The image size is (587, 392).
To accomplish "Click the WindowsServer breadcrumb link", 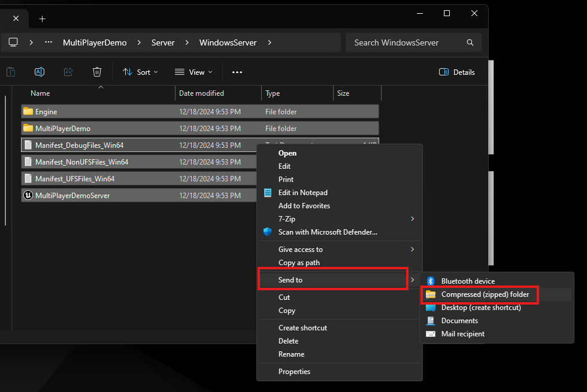I will point(228,42).
